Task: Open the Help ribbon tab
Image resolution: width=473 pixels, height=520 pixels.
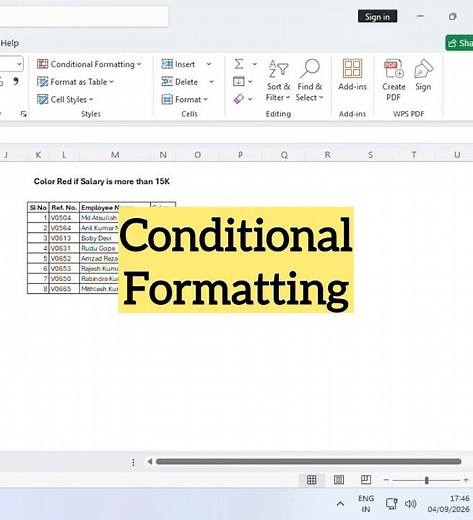Action: point(10,43)
